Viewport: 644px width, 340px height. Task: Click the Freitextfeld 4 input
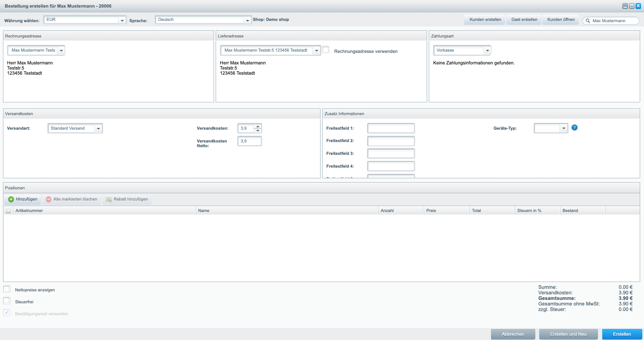click(391, 166)
